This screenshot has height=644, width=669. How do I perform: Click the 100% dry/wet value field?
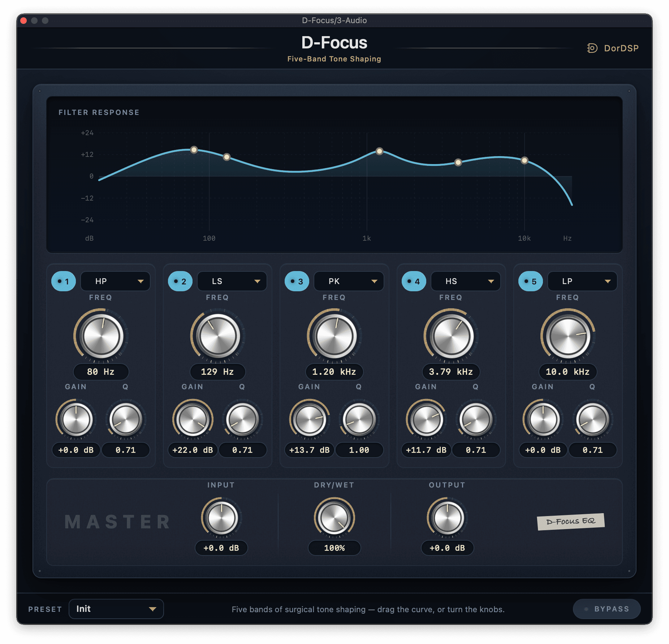pyautogui.click(x=334, y=548)
